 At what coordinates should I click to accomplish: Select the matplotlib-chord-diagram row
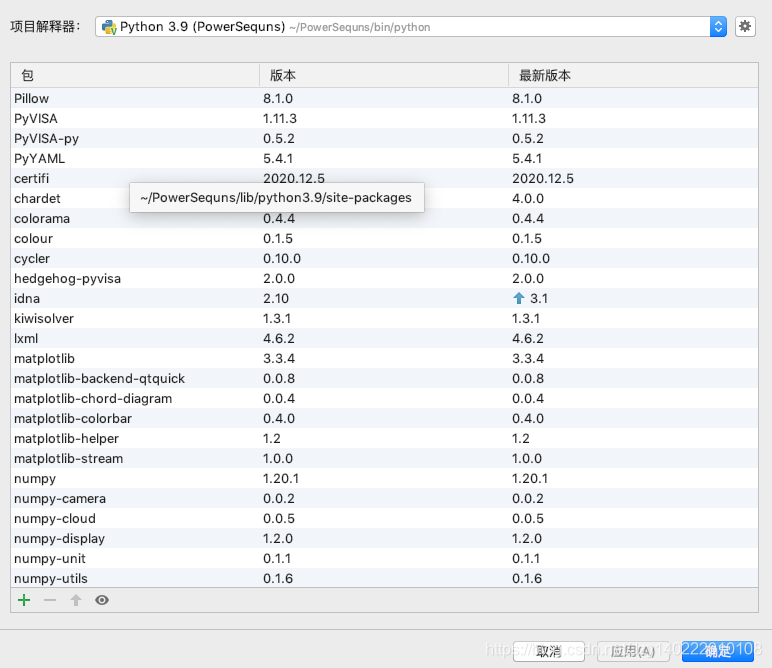[x=384, y=399]
